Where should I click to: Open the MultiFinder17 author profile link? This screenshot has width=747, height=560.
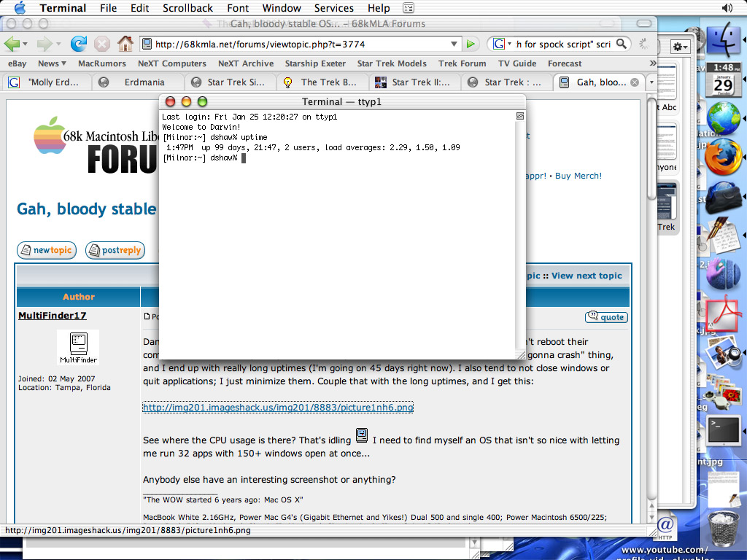(53, 315)
